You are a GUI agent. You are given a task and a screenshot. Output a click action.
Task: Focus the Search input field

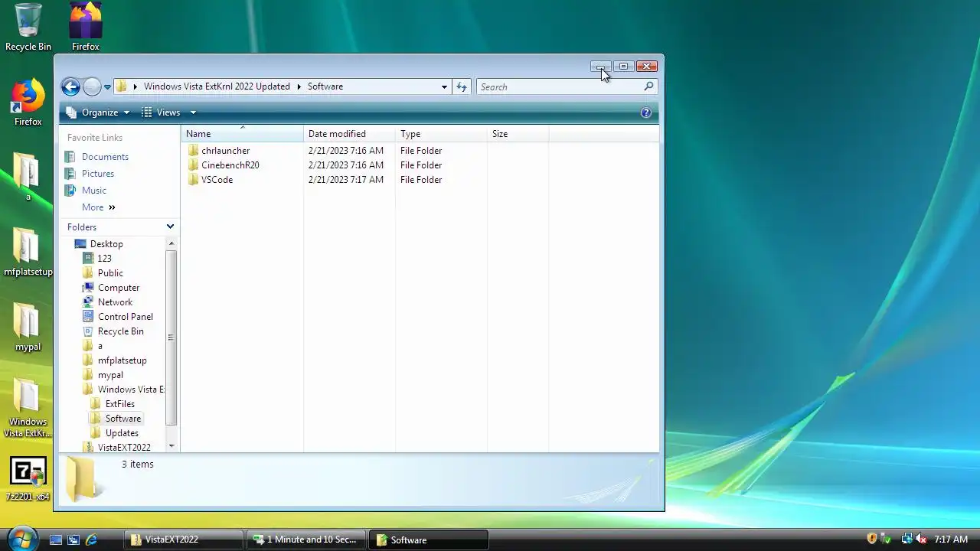pos(560,87)
